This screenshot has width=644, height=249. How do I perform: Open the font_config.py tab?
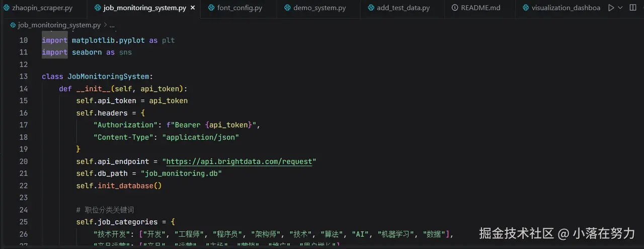tap(239, 8)
